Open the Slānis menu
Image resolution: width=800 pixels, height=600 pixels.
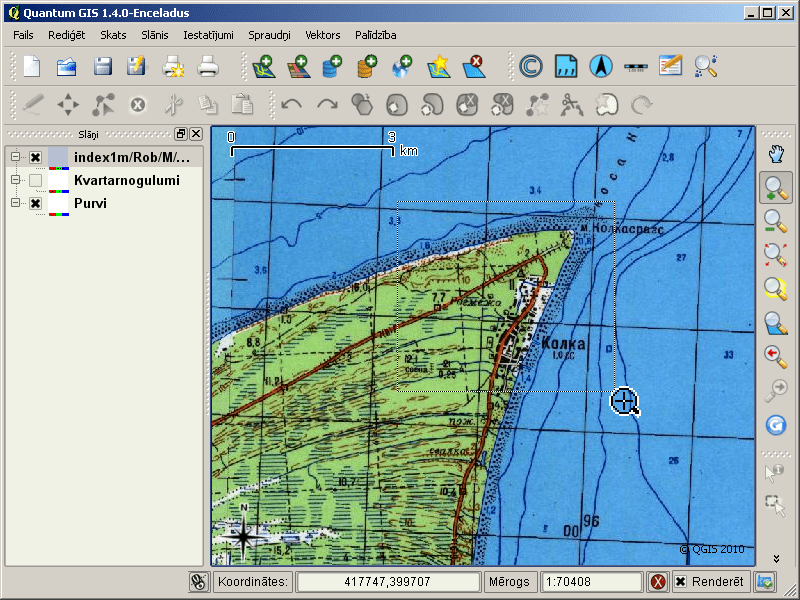point(155,35)
